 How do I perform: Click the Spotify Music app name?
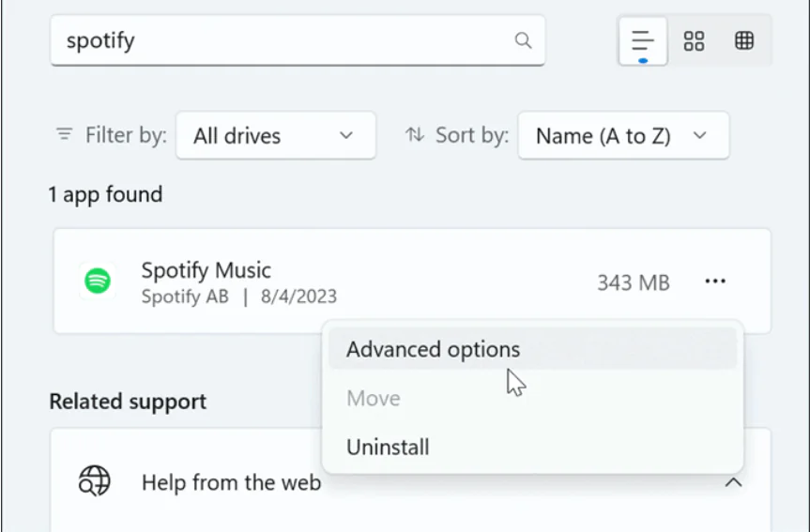click(x=206, y=270)
